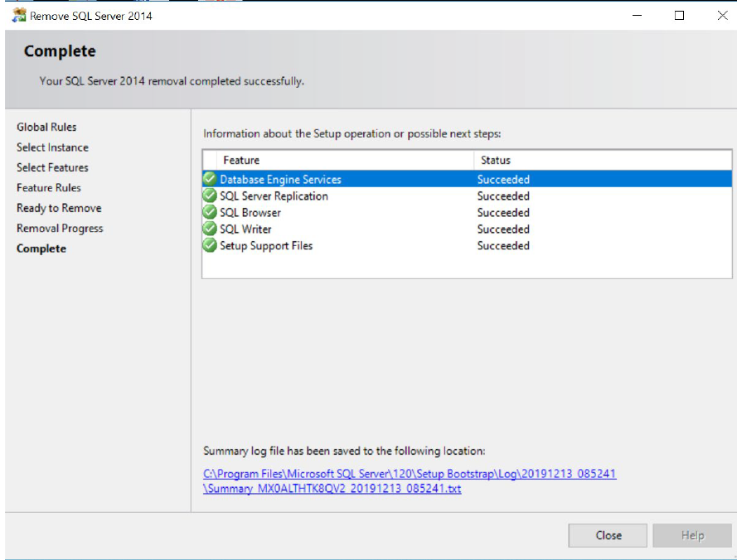Click Succeeded status for SQL Server Replication
Viewport: 737px width, 560px height.
[503, 196]
